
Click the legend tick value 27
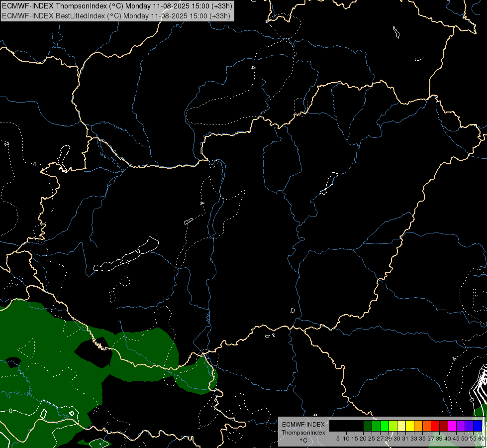[380, 439]
